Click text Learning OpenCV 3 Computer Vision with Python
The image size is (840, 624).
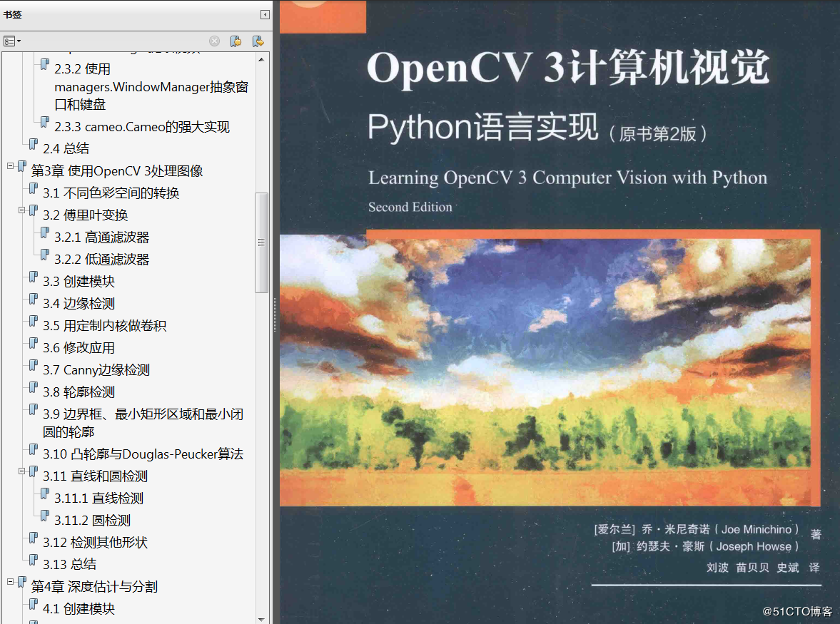click(568, 178)
